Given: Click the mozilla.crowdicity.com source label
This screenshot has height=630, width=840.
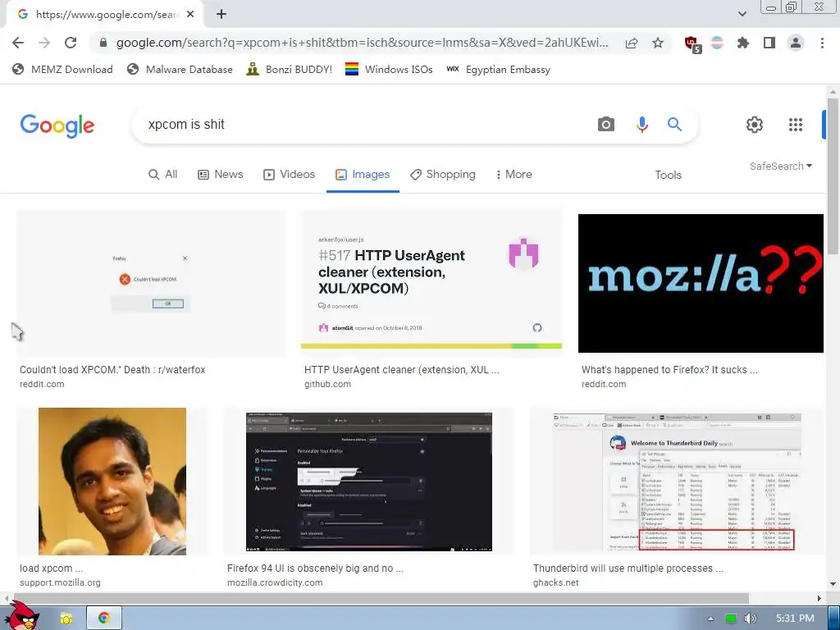Looking at the screenshot, I should [x=275, y=582].
